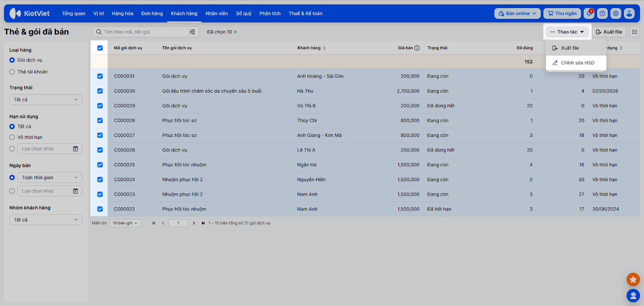The height and width of the screenshot is (306, 644).
Task: Clear the 'Đã chọn 10' selection
Action: click(235, 32)
